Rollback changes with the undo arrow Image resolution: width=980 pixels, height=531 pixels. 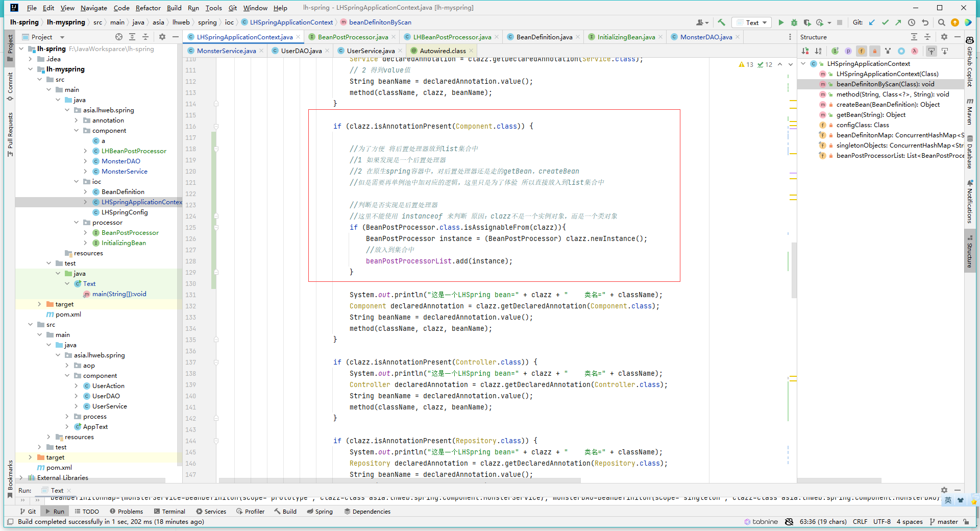tap(925, 22)
